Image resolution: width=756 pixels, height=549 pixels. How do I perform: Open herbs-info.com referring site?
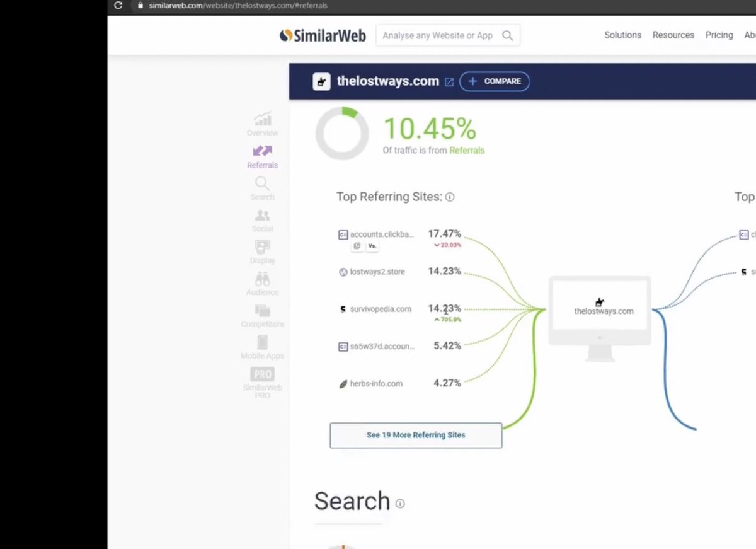[x=376, y=383]
